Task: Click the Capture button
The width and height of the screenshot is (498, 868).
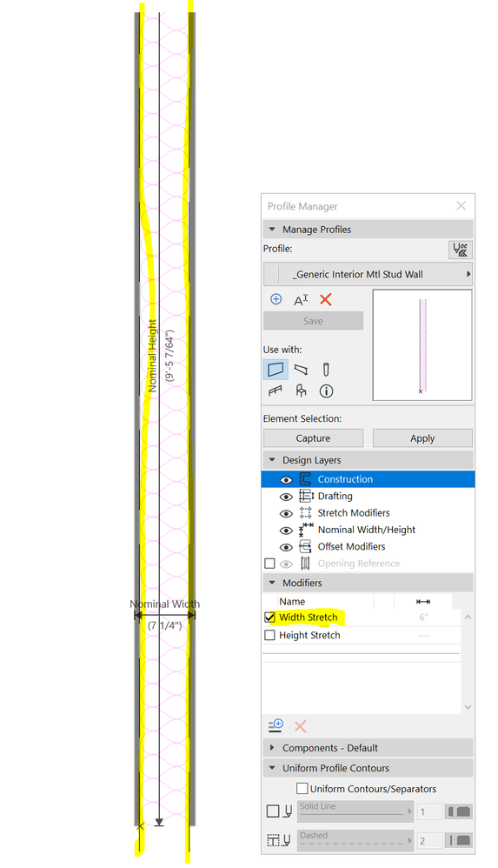Action: point(313,437)
